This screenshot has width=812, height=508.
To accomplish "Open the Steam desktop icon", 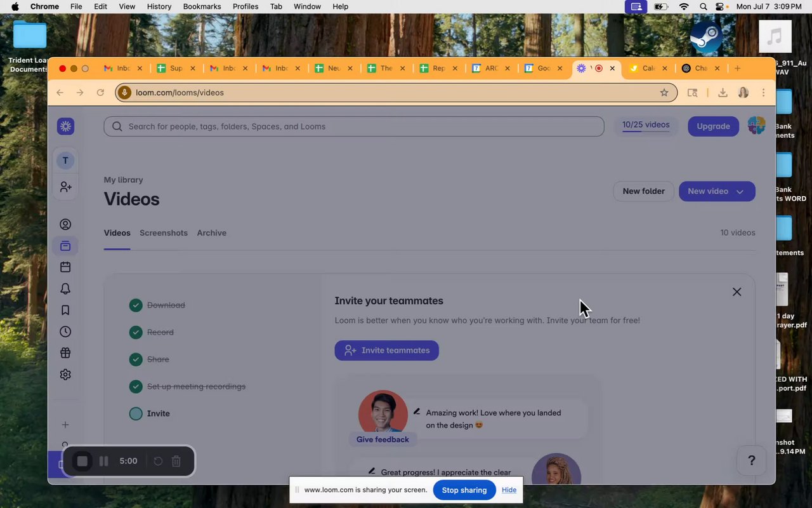I will pyautogui.click(x=706, y=37).
